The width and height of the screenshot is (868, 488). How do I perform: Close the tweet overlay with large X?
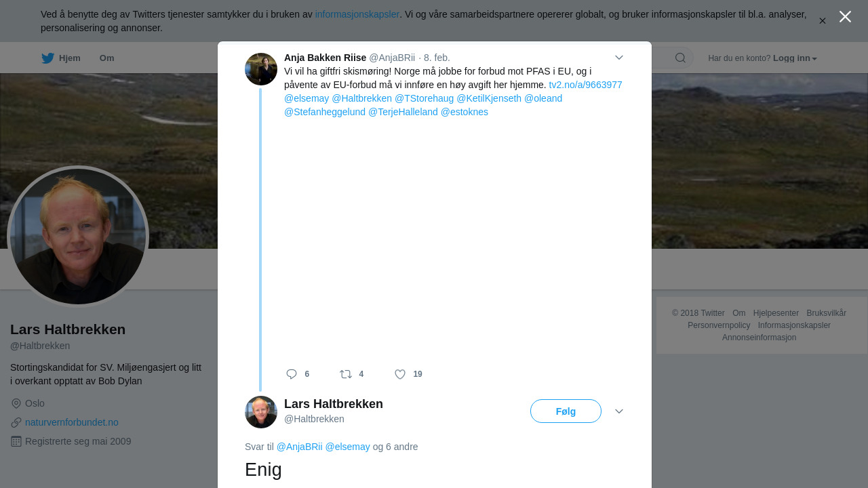(845, 17)
